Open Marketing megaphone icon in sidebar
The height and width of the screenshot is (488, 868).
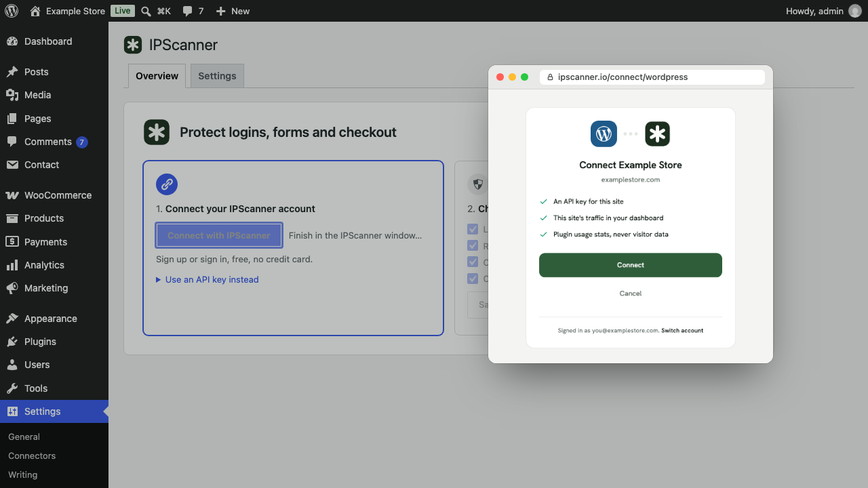click(12, 288)
